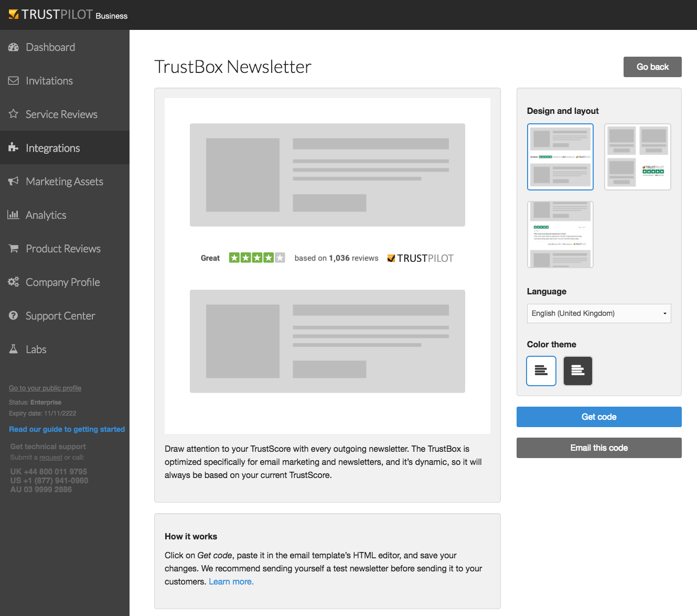Click the Integrations puzzle piece icon
The image size is (697, 616).
point(14,147)
